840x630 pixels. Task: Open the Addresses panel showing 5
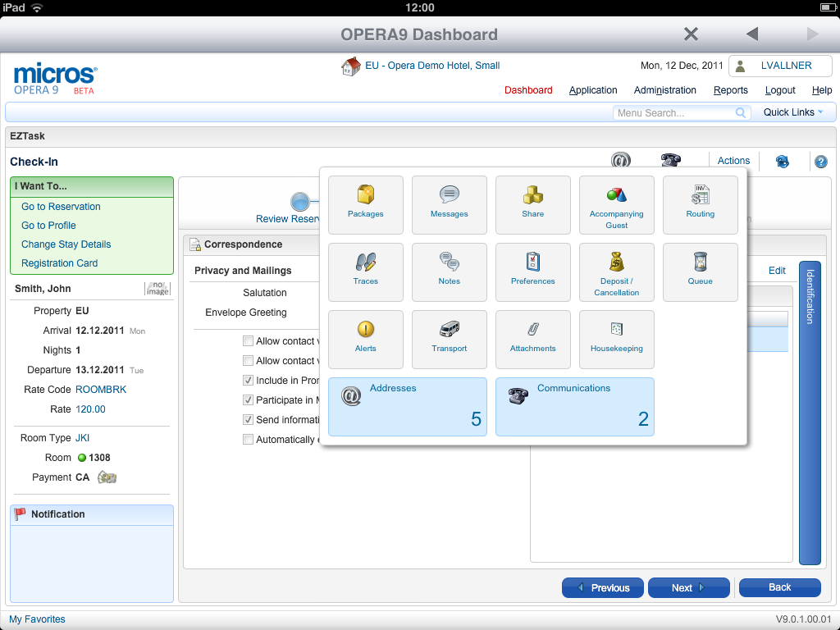[407, 407]
